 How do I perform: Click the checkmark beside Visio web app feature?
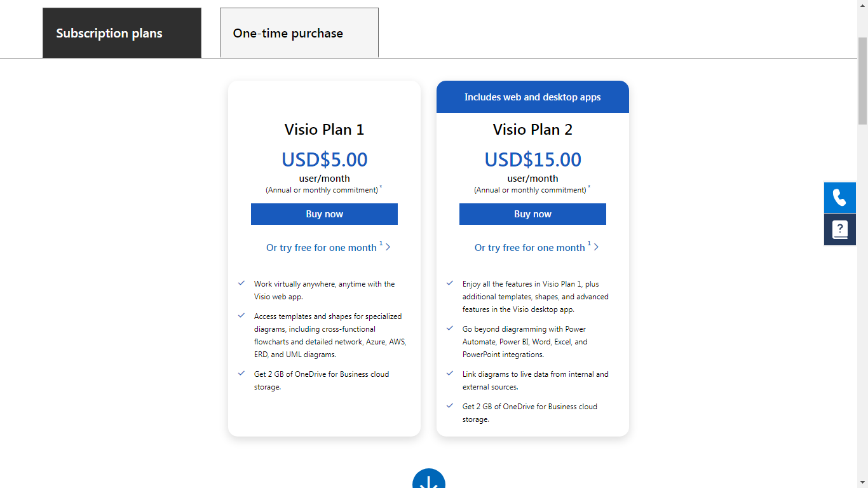click(x=241, y=283)
